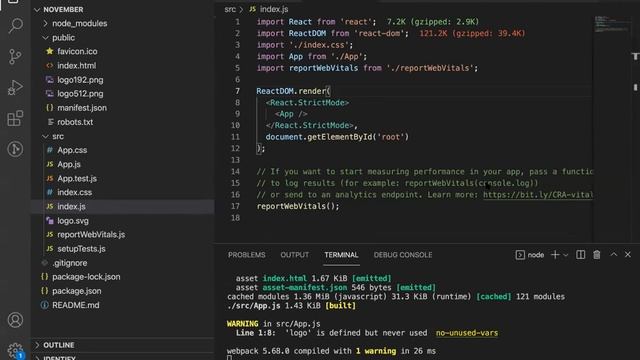Open the Manage gear icon
640x360 pixels.
(x=15, y=350)
